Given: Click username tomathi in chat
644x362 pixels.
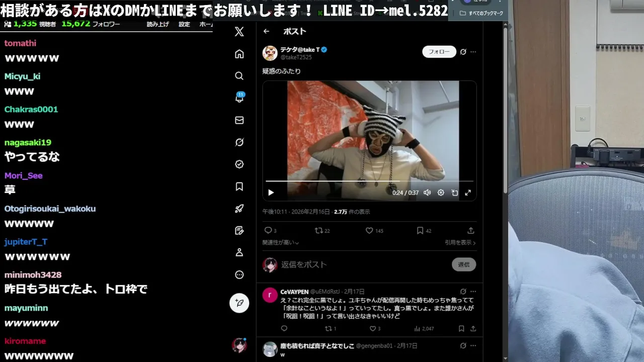Looking at the screenshot, I should [x=20, y=43].
